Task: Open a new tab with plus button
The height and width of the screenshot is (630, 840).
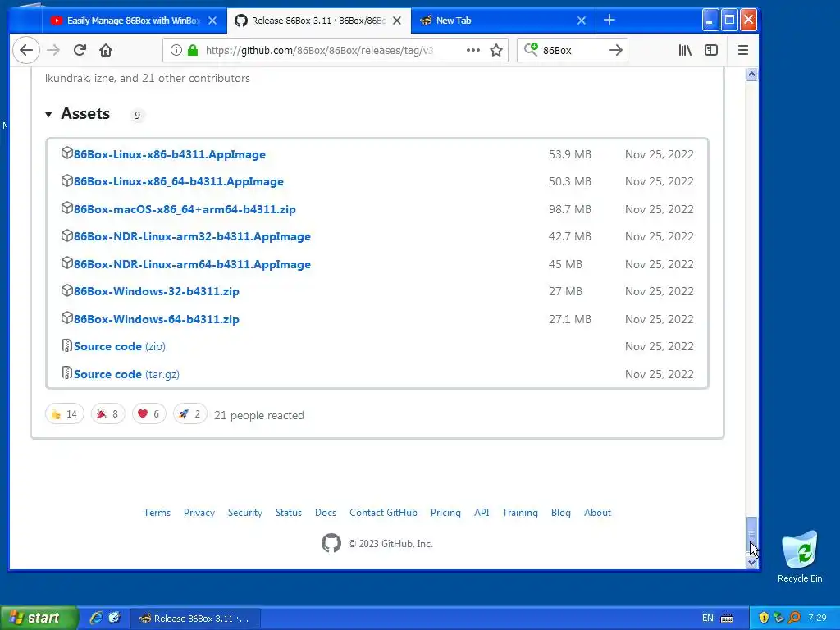Action: coord(609,21)
